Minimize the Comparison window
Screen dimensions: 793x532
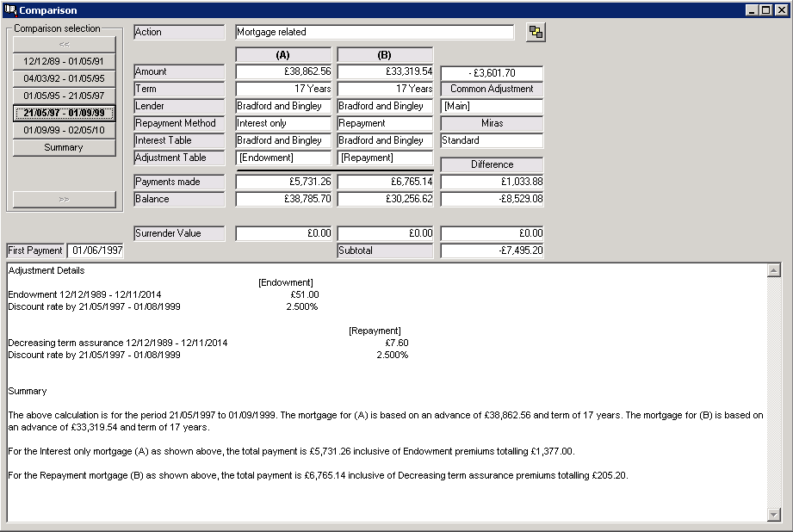752,9
